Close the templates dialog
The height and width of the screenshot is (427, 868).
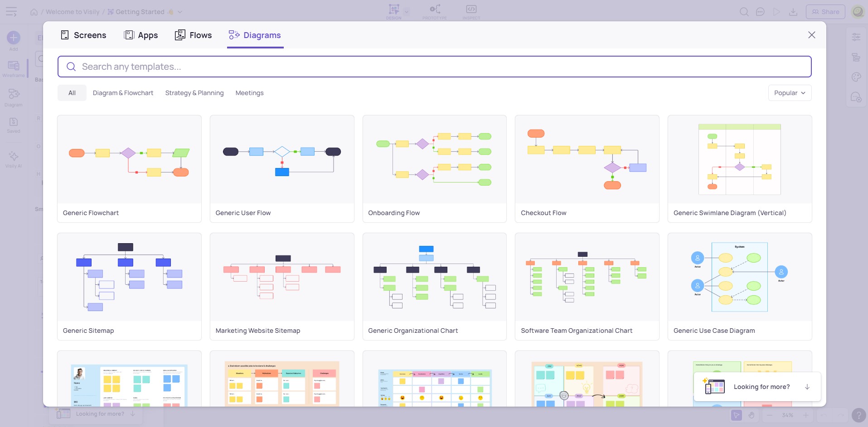tap(812, 35)
